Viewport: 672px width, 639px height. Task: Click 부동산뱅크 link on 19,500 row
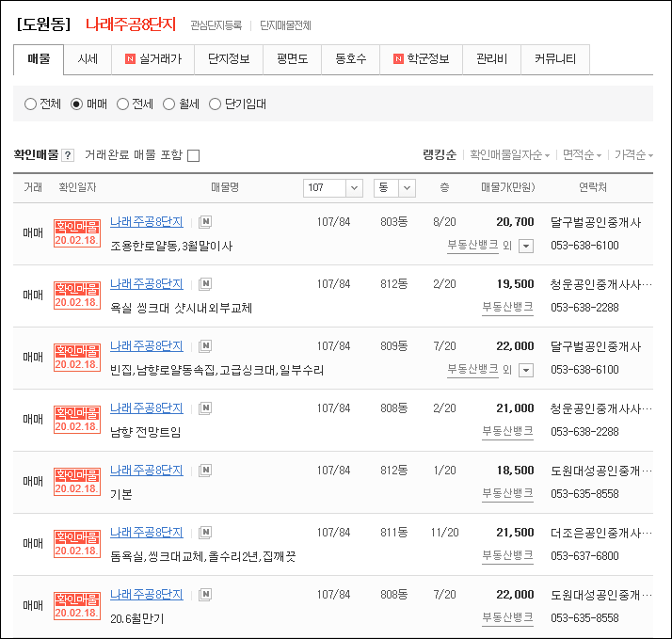click(x=508, y=308)
